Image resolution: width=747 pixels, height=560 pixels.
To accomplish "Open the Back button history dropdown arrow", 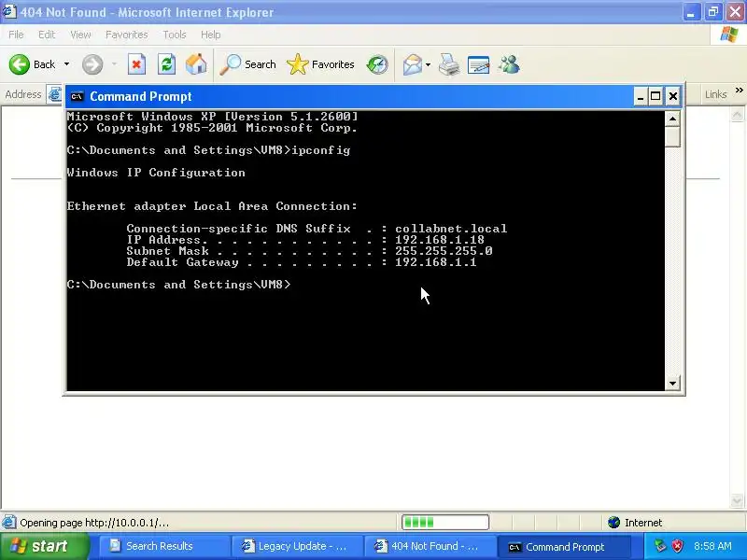I will coord(66,64).
